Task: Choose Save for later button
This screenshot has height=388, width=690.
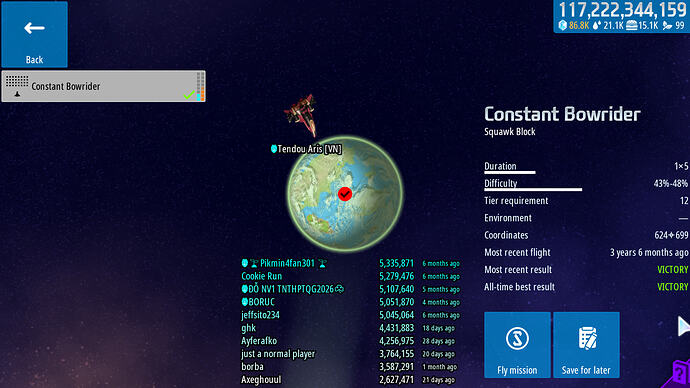Action: pyautogui.click(x=586, y=345)
